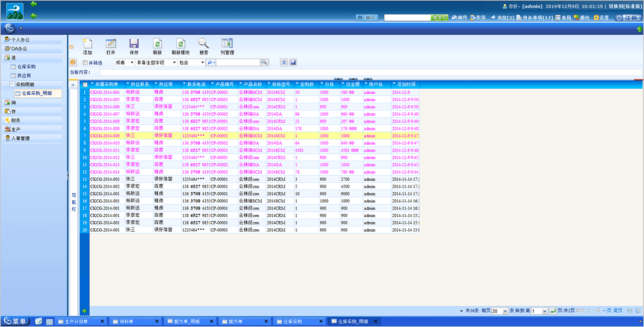
Task: Close the 仓库采购 bottom tab
Action: tap(322, 321)
